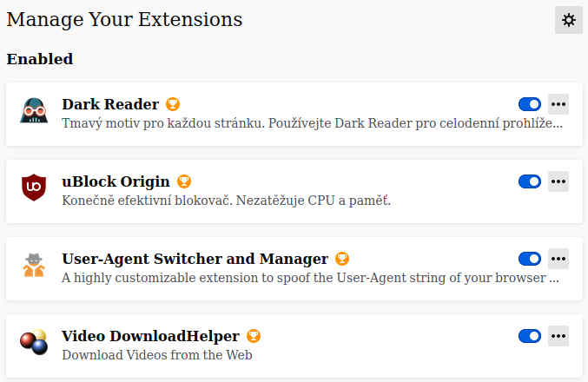Click the Dark Reader extension icon
The image size is (588, 382).
(x=34, y=111)
